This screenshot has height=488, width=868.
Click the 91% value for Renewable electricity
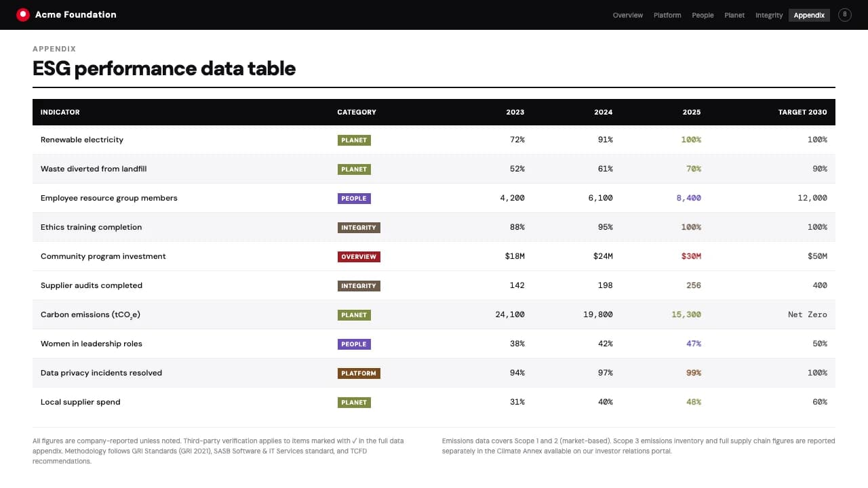pos(605,140)
